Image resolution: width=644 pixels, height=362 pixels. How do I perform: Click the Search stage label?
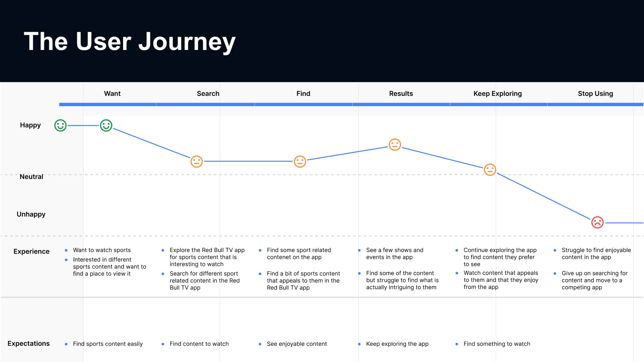click(208, 93)
